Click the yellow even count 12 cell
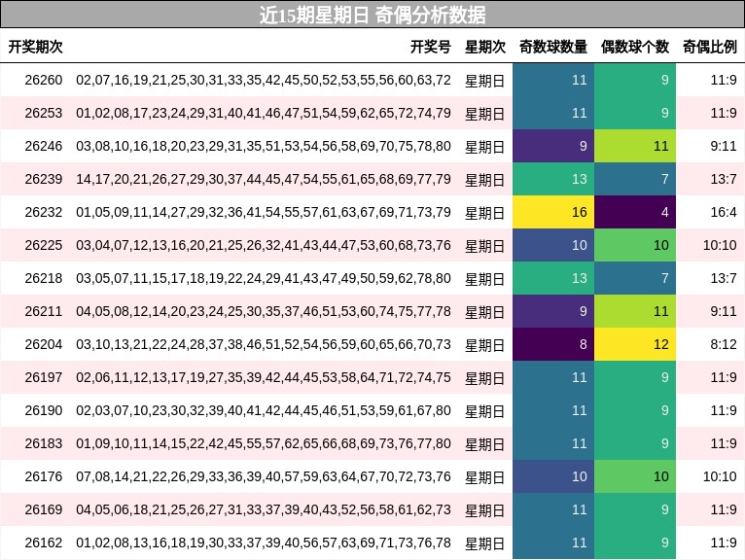745x560 pixels. [635, 344]
